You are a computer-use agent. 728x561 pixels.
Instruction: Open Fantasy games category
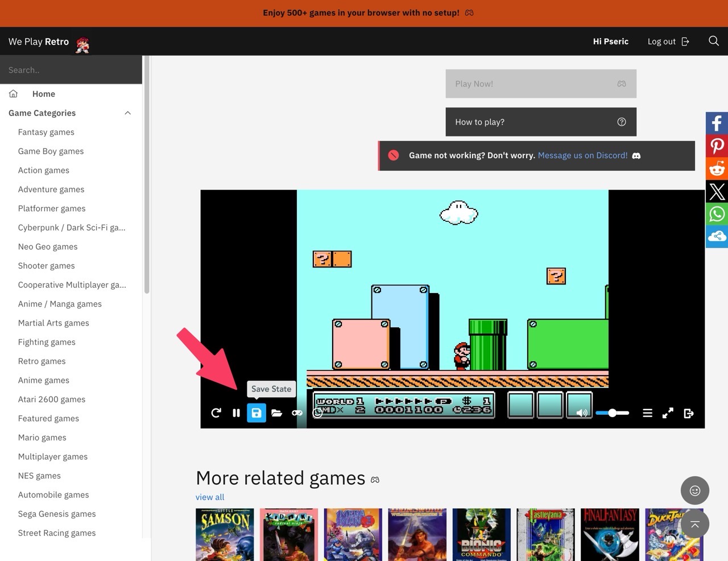[46, 132]
